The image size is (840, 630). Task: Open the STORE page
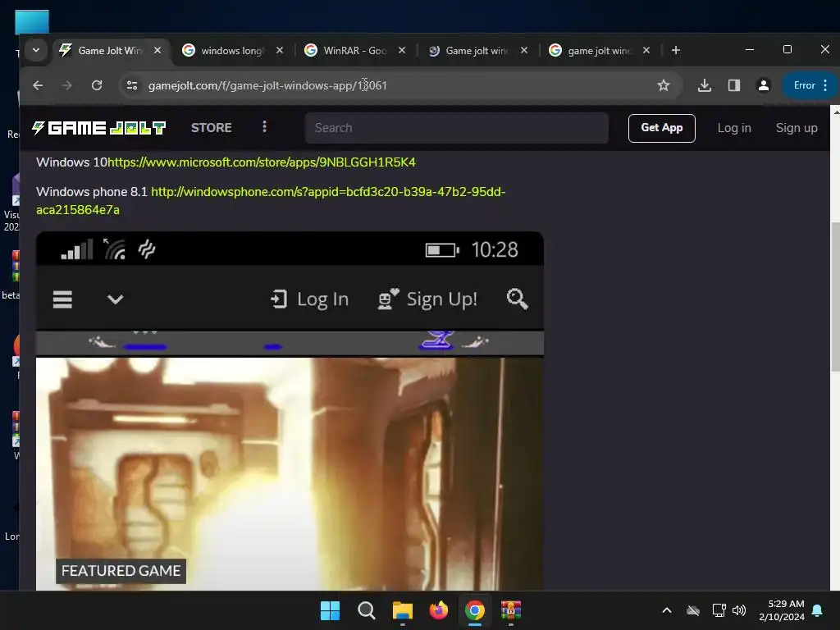point(211,128)
